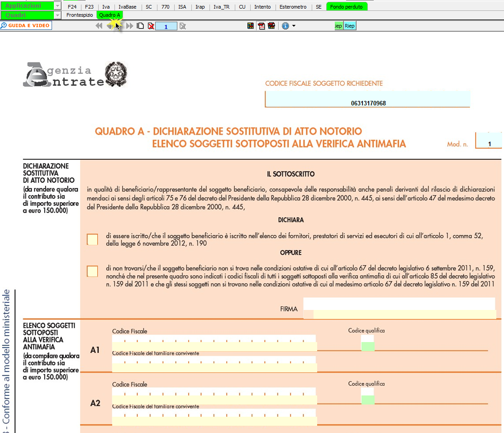This screenshot has width=504, height=433.
Task: Switch to the Irap tab
Action: (200, 7)
